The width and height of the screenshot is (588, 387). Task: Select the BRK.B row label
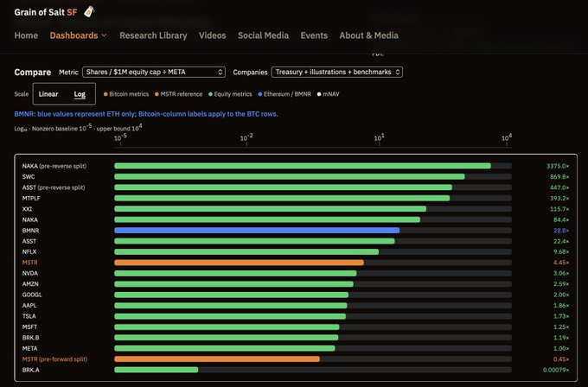click(x=31, y=338)
